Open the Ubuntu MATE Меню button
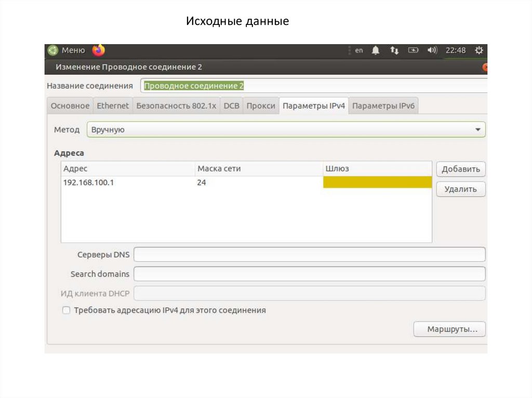This screenshot has width=532, height=398. 66,50
